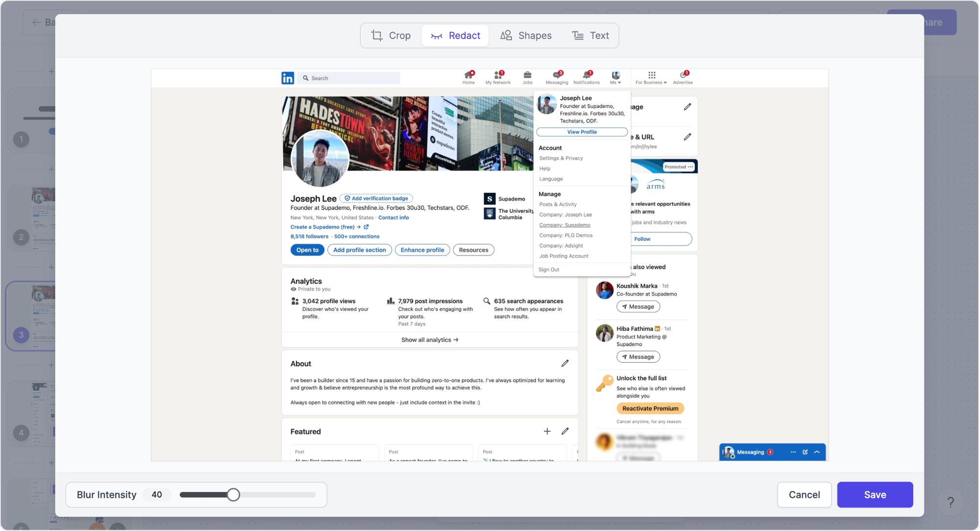Select Company: PLG Demos entry
This screenshot has height=531, width=980.
click(x=566, y=235)
